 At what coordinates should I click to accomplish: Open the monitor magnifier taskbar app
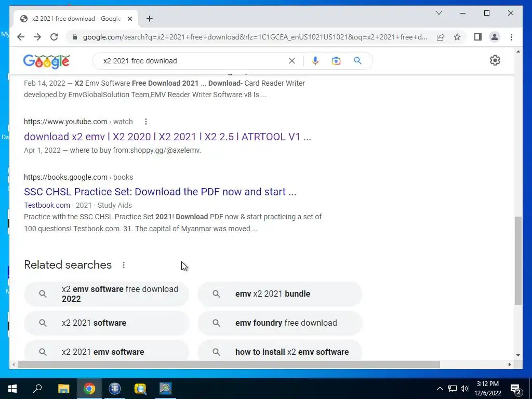click(x=166, y=389)
